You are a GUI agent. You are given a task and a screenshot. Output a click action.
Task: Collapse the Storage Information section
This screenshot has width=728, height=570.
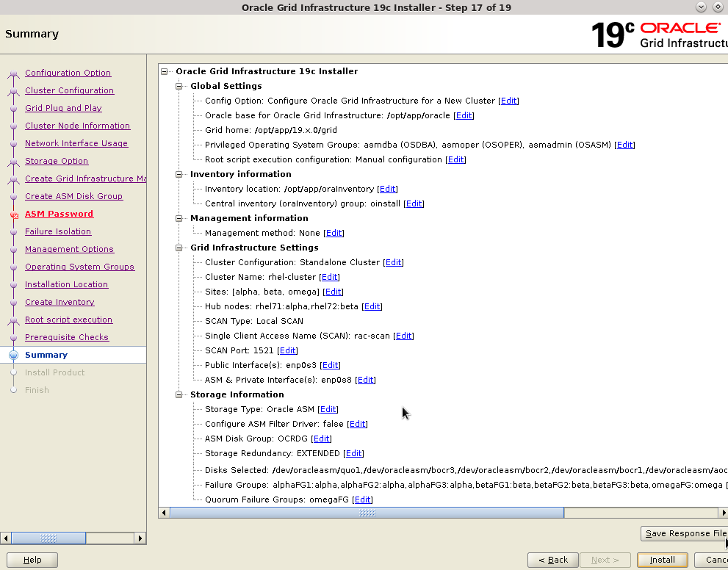(179, 394)
